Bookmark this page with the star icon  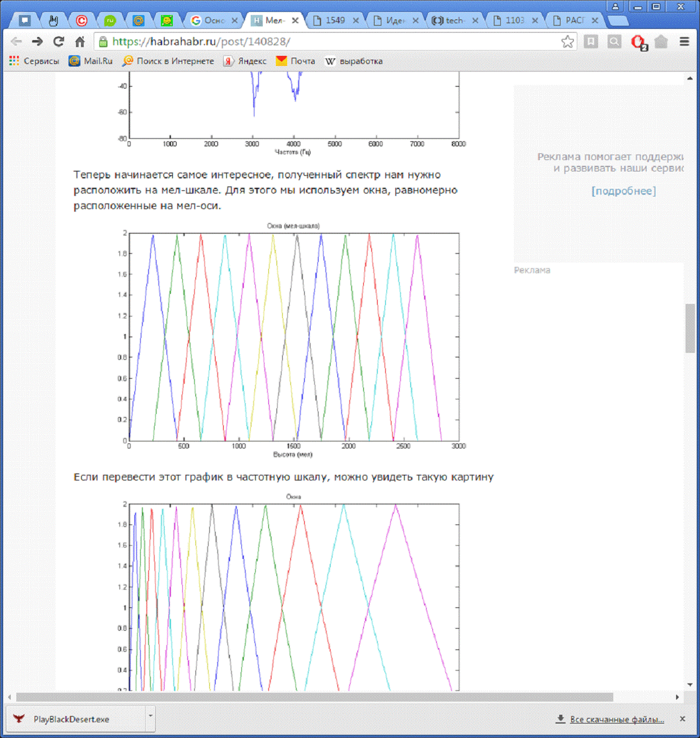click(567, 42)
